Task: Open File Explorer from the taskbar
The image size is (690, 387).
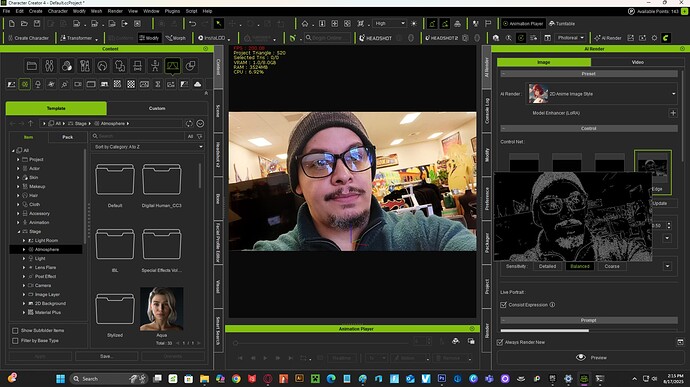Action: click(204, 379)
